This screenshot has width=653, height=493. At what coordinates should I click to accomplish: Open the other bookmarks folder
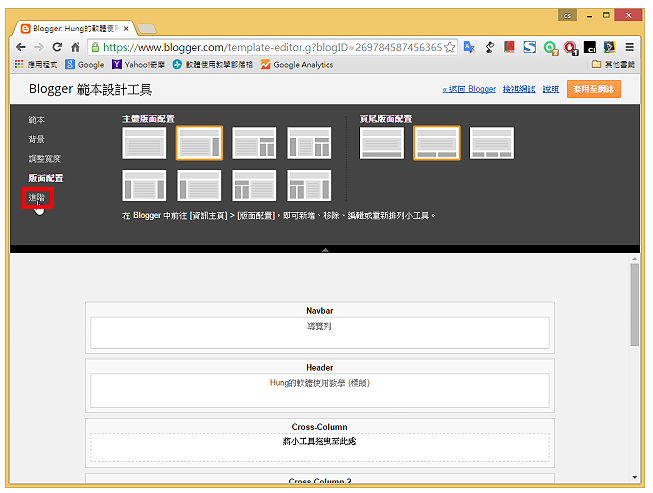[613, 64]
